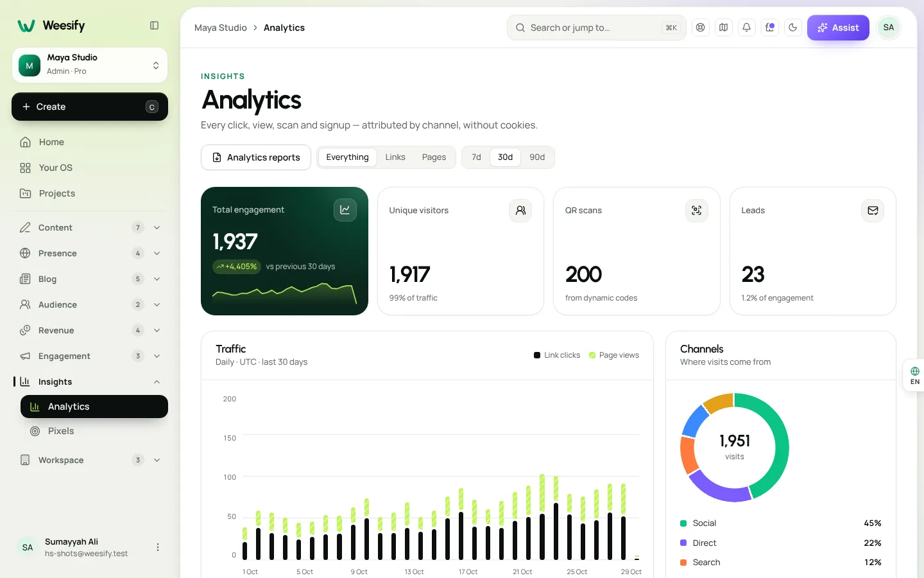This screenshot has width=924, height=578.
Task: Toggle dark mode moon icon
Action: (793, 28)
